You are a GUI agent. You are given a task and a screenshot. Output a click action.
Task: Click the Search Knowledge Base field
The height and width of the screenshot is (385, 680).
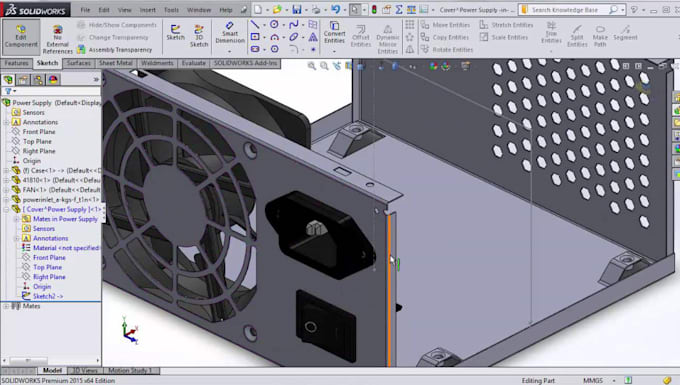570,10
